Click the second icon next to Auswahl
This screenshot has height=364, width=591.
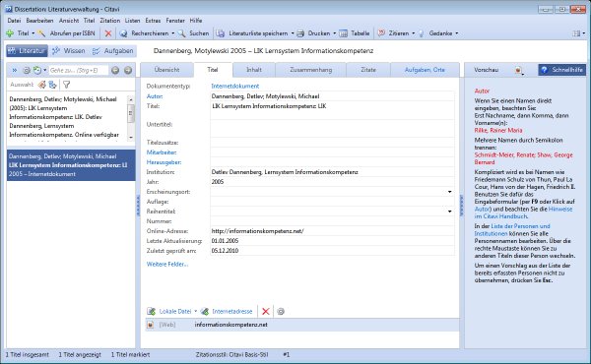point(53,85)
